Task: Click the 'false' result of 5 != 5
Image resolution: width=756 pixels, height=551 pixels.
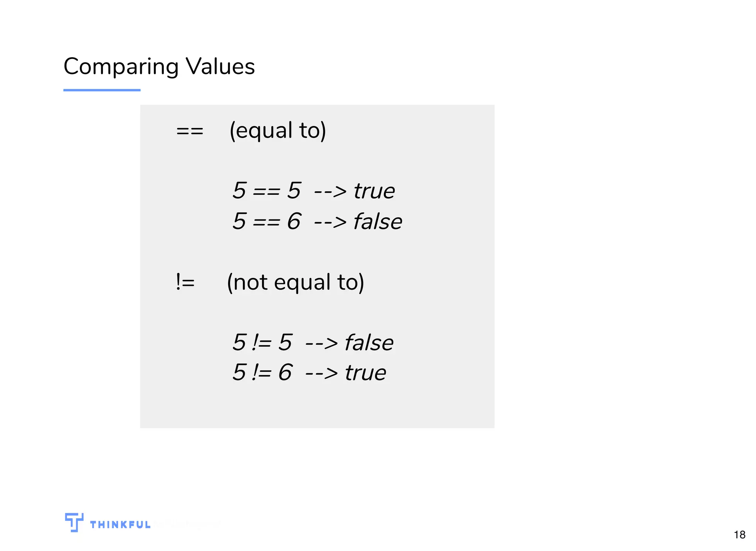Action: [369, 343]
